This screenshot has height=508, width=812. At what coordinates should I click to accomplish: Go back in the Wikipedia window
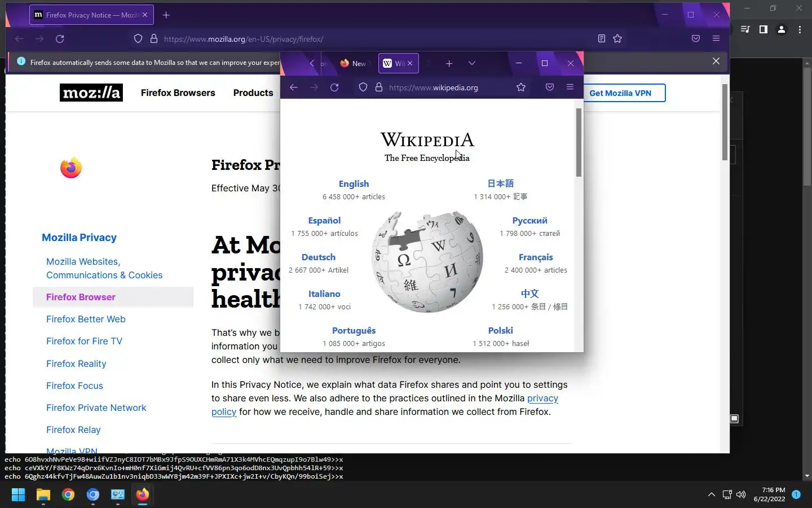coord(293,87)
